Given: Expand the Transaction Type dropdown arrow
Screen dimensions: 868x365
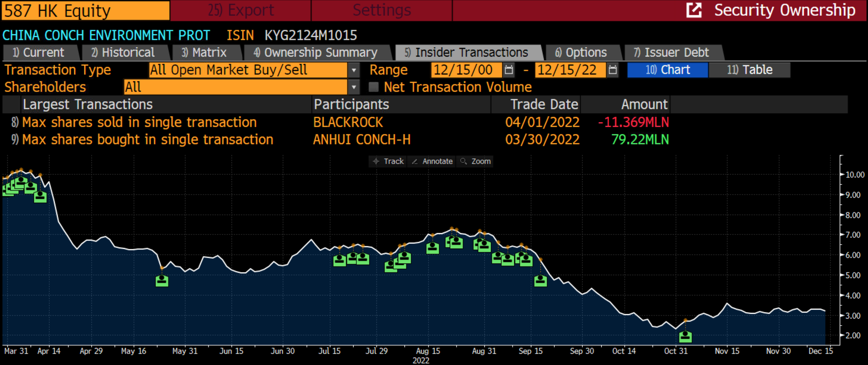Looking at the screenshot, I should (x=354, y=70).
